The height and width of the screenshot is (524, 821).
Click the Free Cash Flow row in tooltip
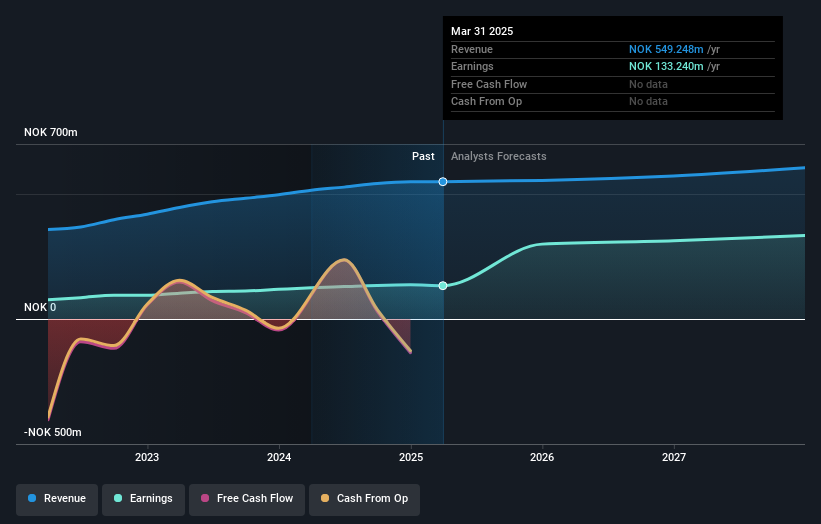pyautogui.click(x=613, y=84)
